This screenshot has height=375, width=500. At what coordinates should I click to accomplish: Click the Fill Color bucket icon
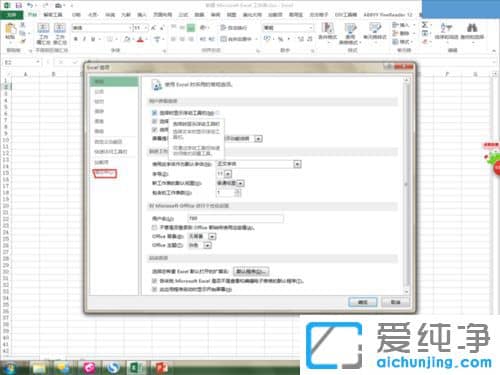(127, 39)
